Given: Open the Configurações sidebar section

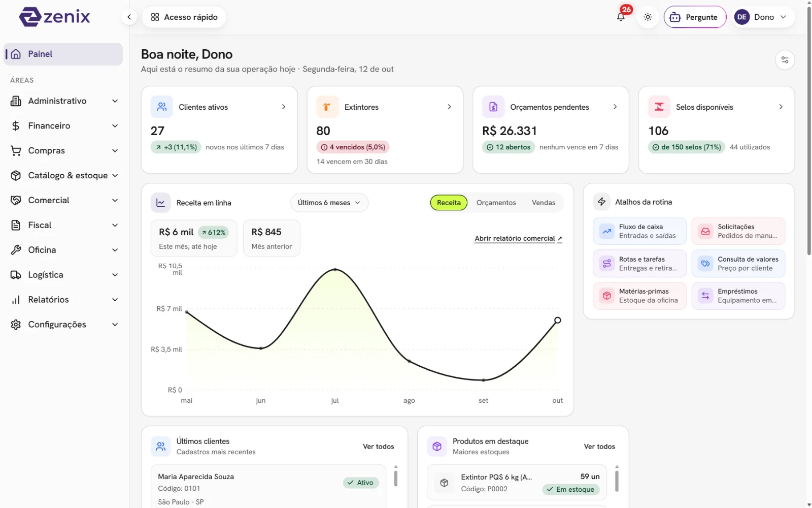Looking at the screenshot, I should (64, 325).
